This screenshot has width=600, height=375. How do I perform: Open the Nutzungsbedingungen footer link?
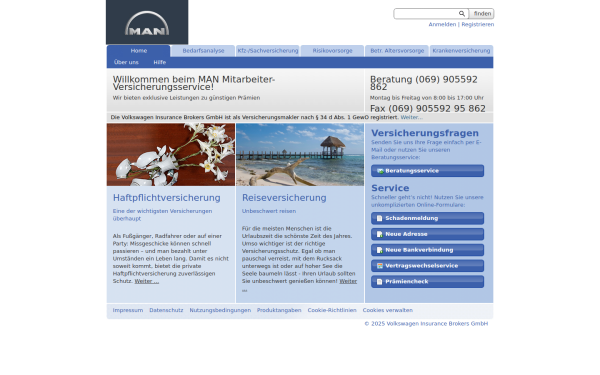tap(220, 310)
